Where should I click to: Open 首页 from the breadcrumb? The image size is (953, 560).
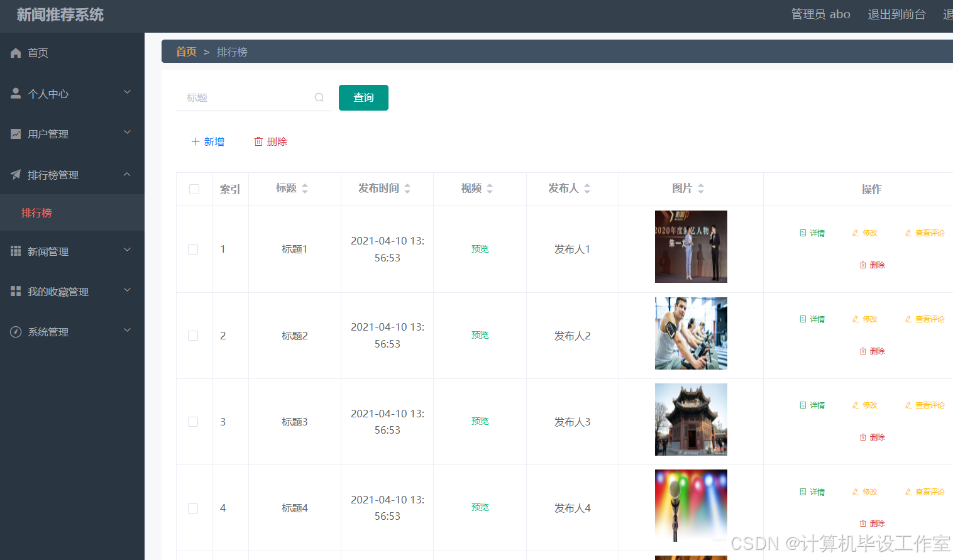(186, 52)
